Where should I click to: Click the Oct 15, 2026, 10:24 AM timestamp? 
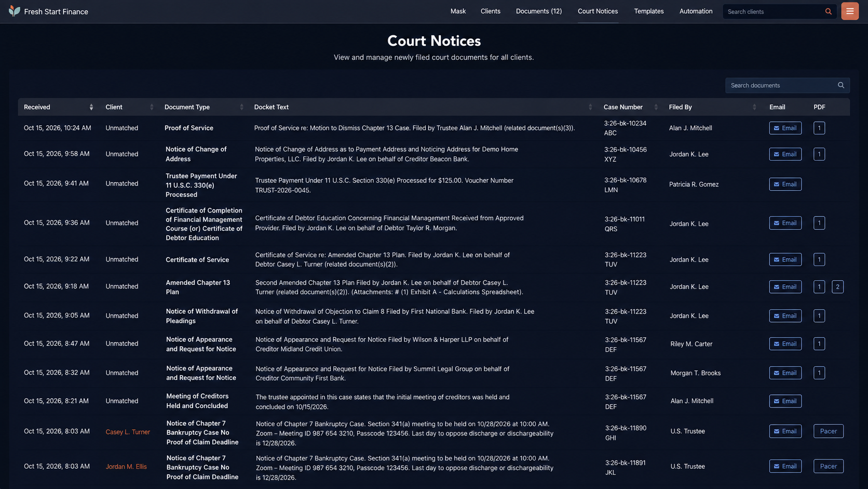click(57, 128)
